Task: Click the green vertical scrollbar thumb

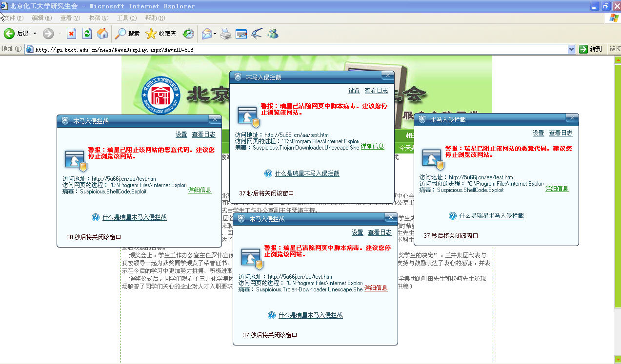Action: click(618, 186)
